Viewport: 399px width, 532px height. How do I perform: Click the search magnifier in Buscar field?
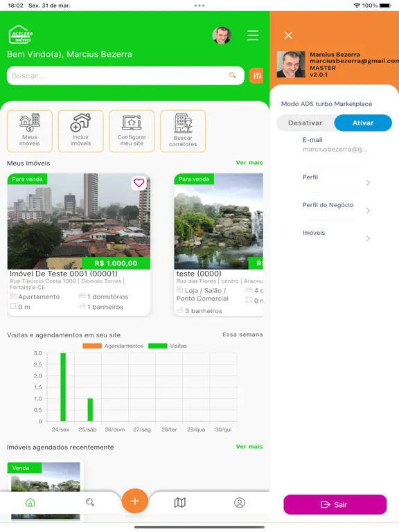pos(233,76)
